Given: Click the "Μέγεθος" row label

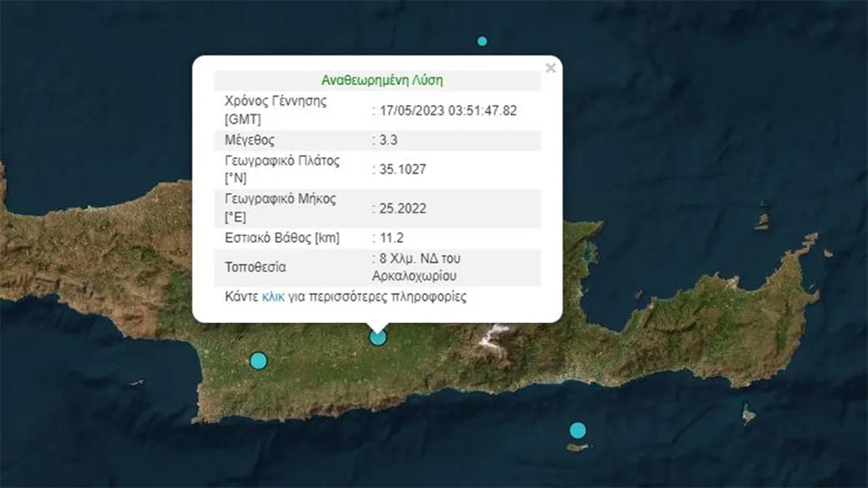Looking at the screenshot, I should (250, 141).
